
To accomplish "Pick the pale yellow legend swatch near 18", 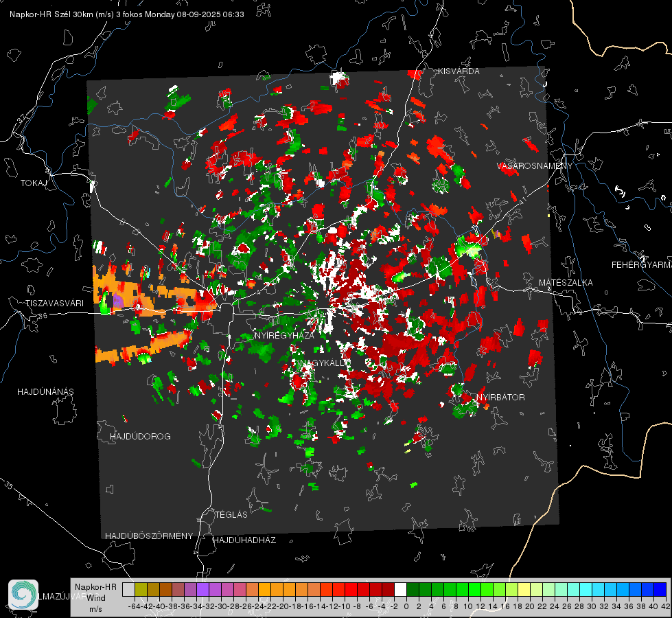I will [x=524, y=589].
